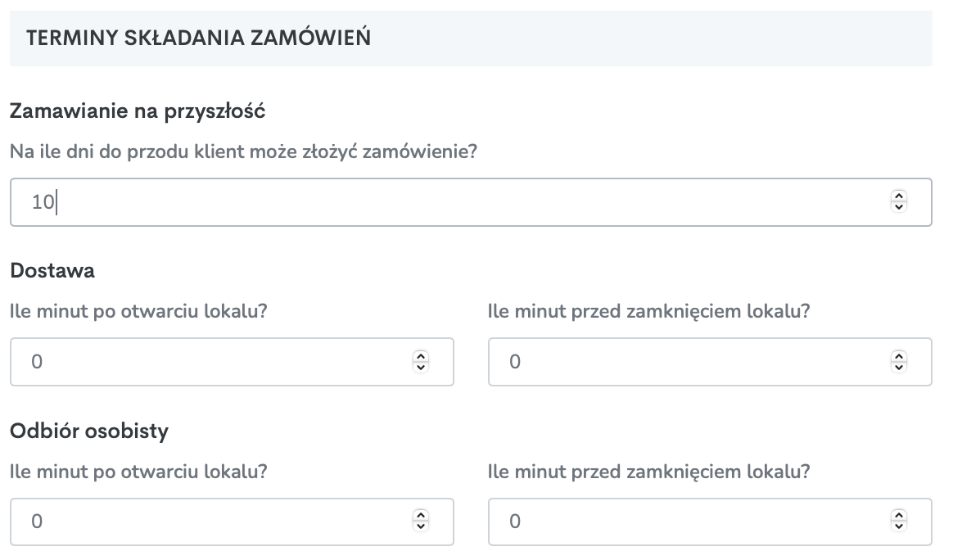Decrease Odbiór osobisty minutes after opening down arrow

point(421,526)
